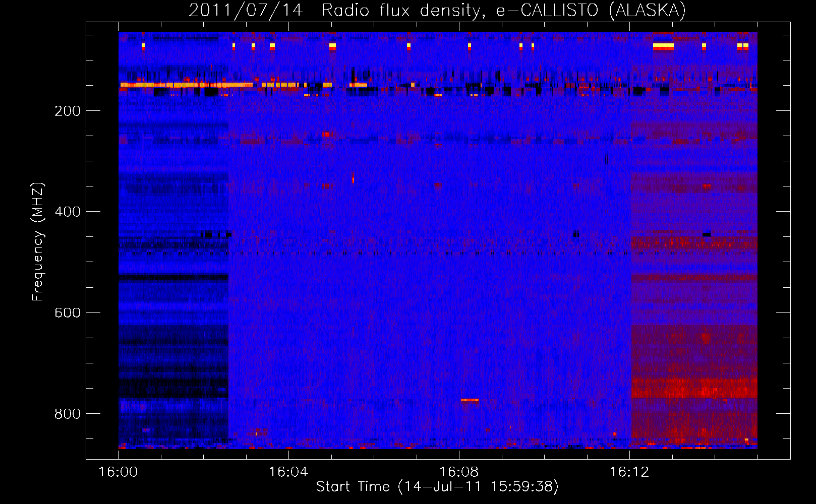Select the 200 frequency axis label
This screenshot has height=504, width=816.
pyautogui.click(x=68, y=111)
